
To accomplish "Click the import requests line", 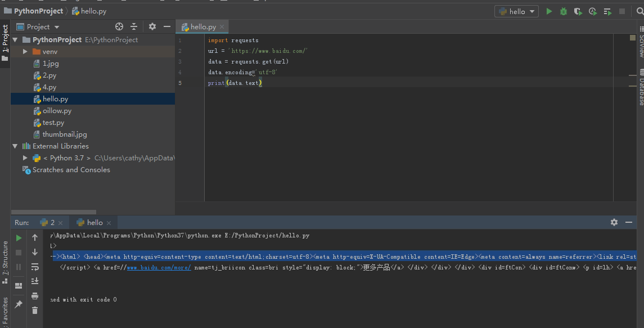I will (233, 41).
